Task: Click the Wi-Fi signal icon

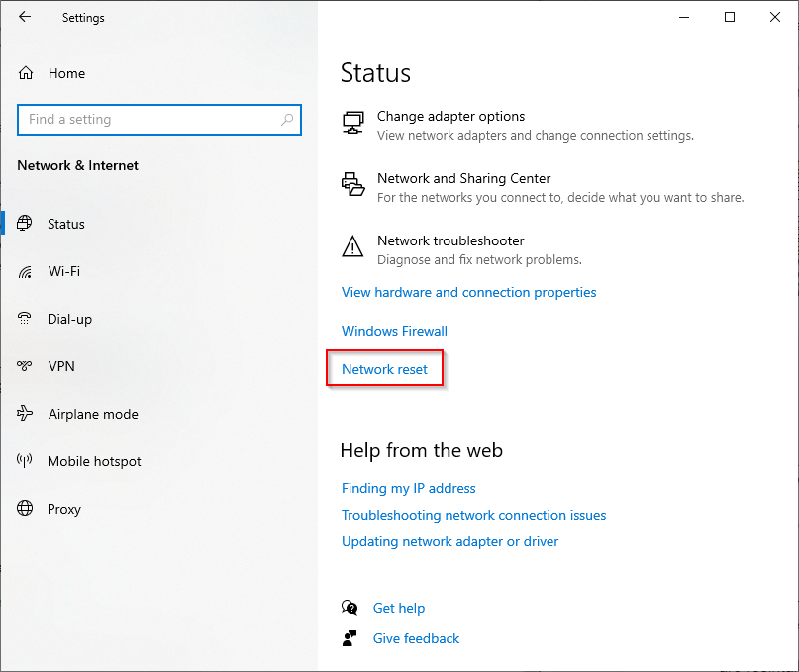Action: point(26,271)
